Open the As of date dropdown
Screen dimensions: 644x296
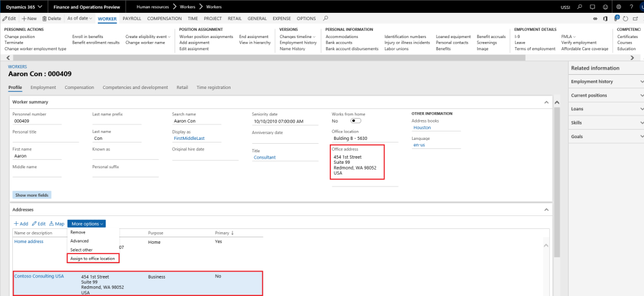pyautogui.click(x=80, y=19)
